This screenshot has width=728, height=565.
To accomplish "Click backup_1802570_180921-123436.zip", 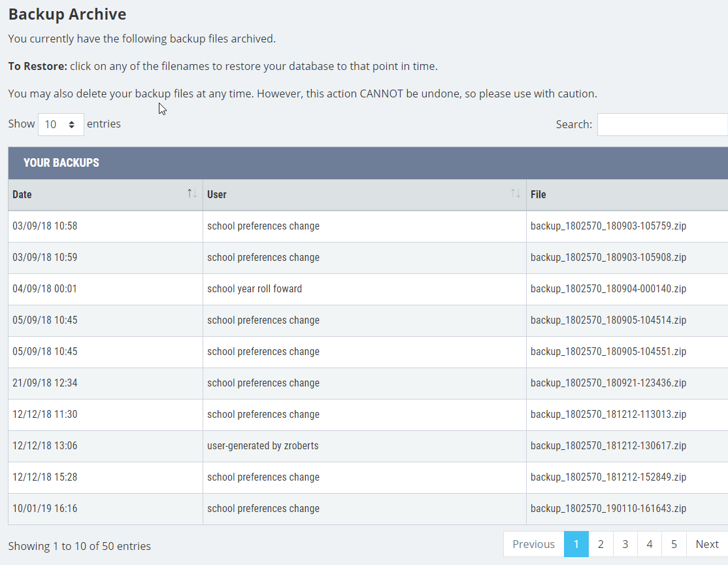I will point(608,383).
